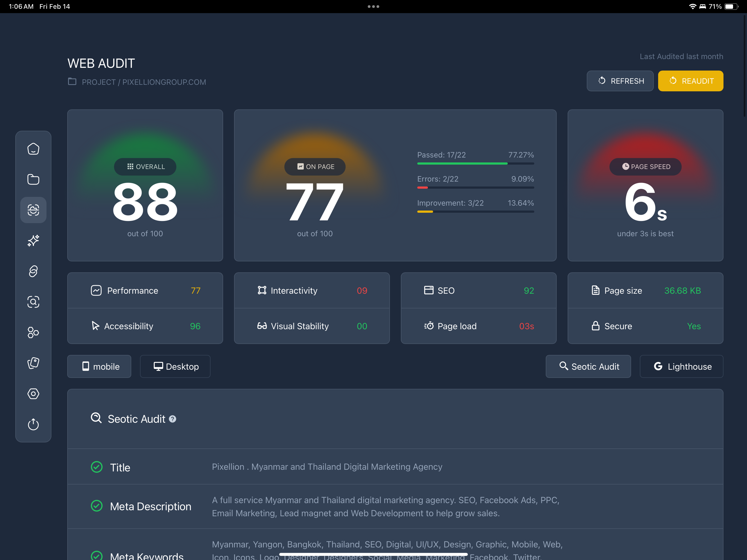Open the AI sparkle icon in sidebar
The height and width of the screenshot is (560, 747).
[x=33, y=240]
